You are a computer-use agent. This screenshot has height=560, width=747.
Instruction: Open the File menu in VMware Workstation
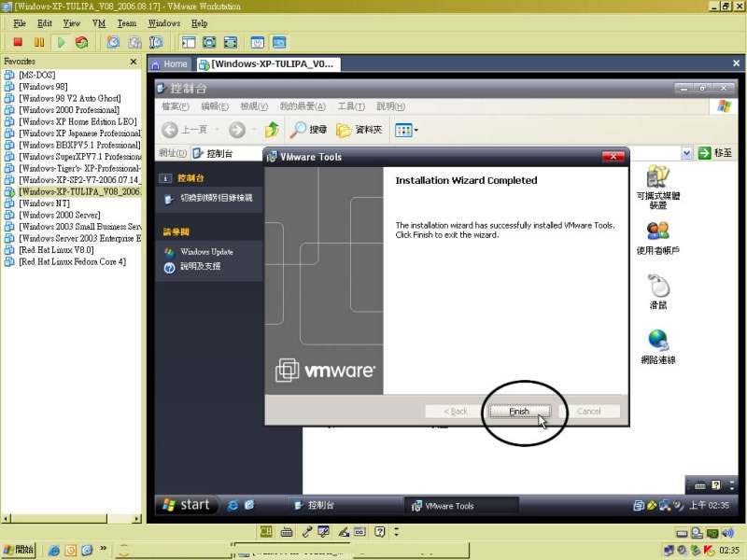20,23
